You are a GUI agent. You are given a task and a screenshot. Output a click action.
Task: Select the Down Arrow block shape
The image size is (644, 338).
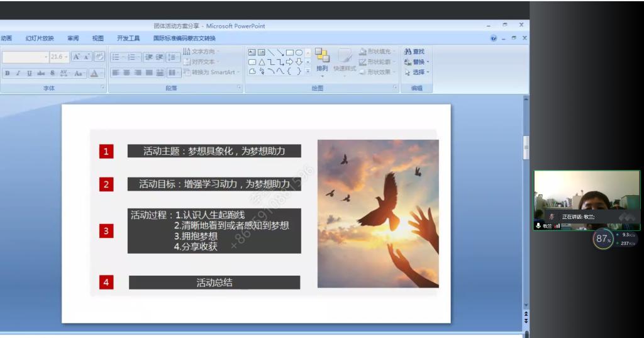pyautogui.click(x=299, y=62)
